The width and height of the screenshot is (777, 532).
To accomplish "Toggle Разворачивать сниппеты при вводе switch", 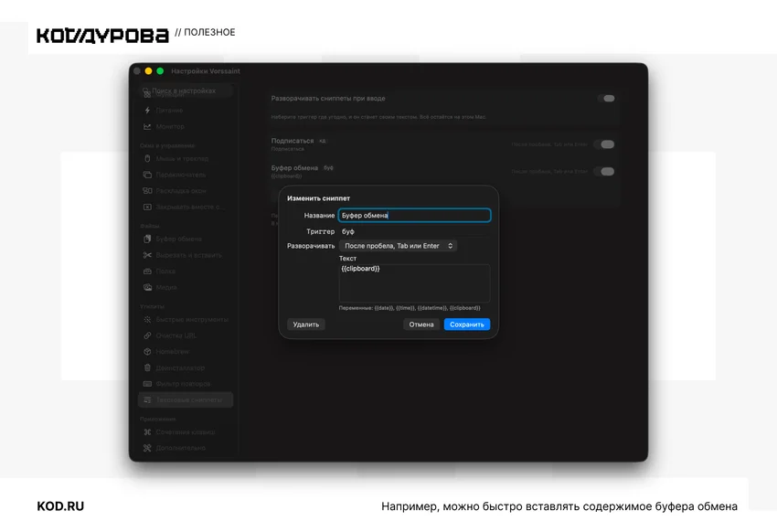I will tap(605, 99).
